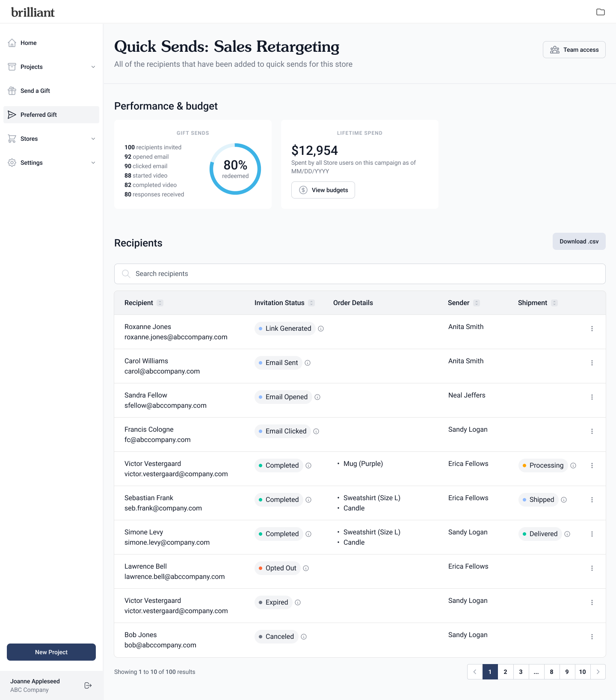The image size is (616, 700).
Task: Click the Team access button
Action: coord(574,50)
